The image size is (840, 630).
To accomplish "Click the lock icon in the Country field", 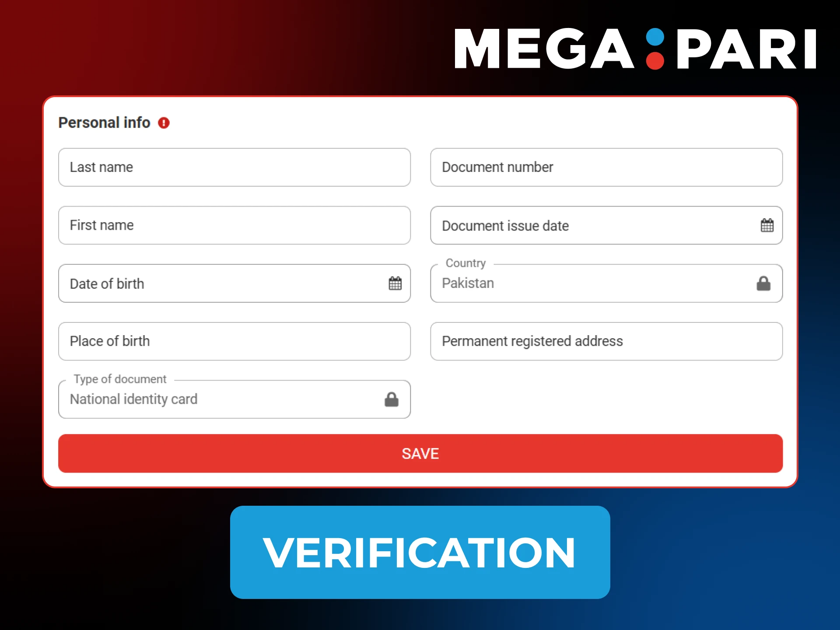I will [x=763, y=283].
